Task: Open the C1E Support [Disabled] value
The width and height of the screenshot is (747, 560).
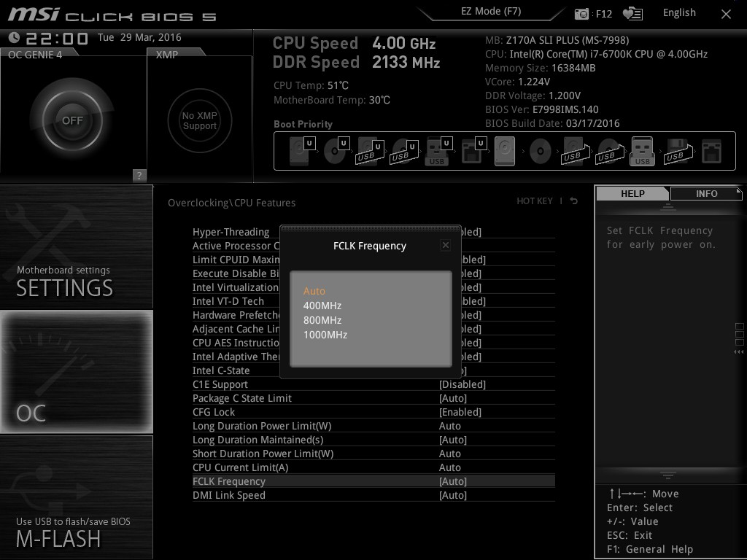Action: 462,384
